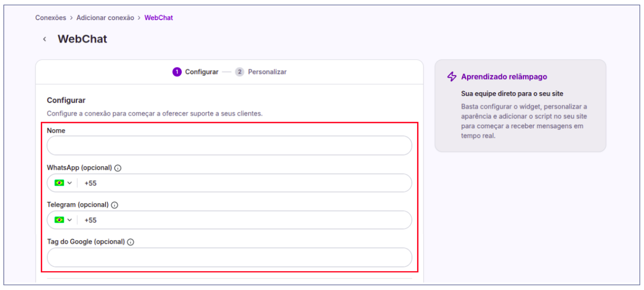This screenshot has height=290, width=644.
Task: Focus the Tag do Google field
Action: tap(229, 257)
